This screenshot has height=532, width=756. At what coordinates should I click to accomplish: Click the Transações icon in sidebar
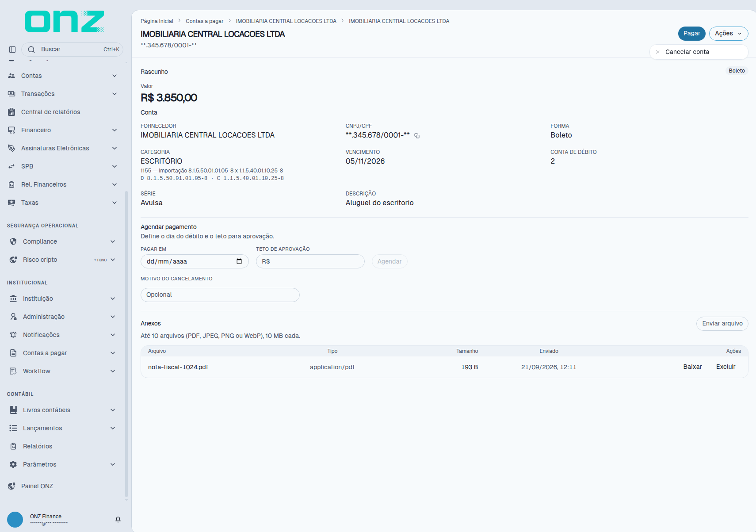click(11, 94)
